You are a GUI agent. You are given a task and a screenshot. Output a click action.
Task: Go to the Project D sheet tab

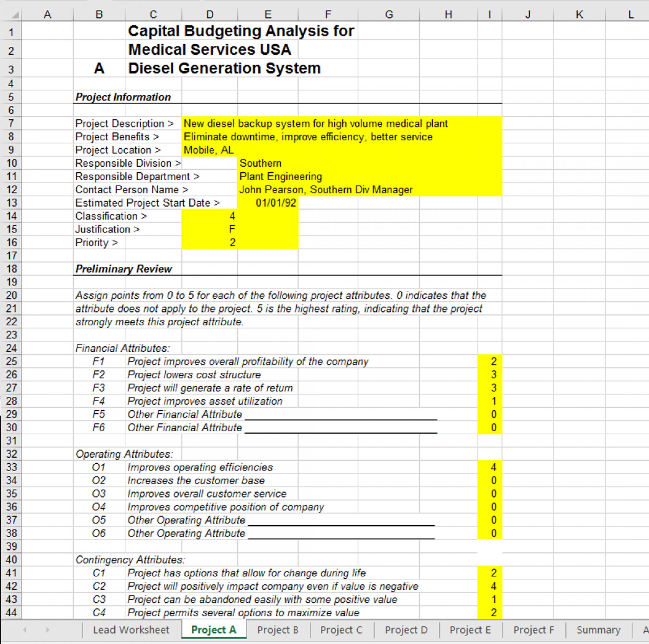tap(406, 630)
